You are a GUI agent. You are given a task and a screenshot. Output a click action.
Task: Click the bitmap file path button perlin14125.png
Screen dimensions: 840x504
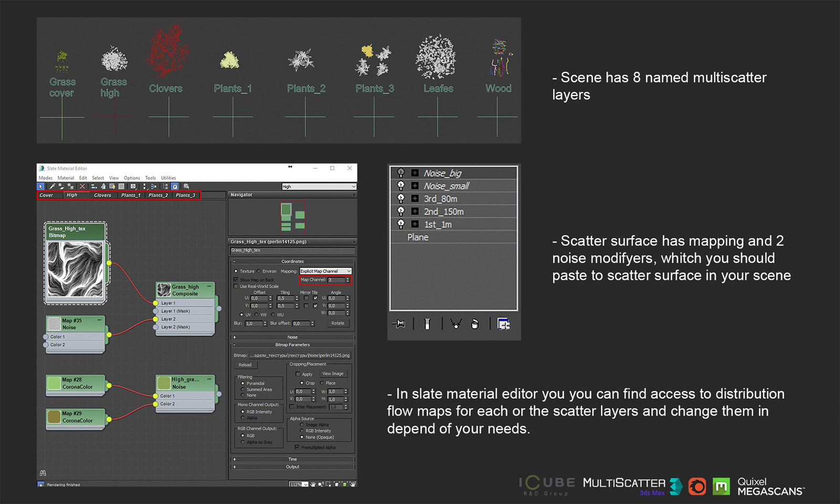[x=300, y=355]
